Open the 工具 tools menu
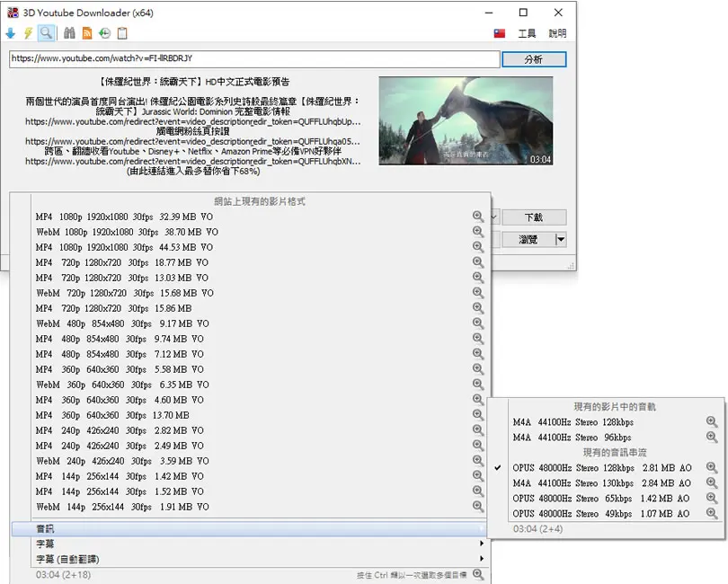 [x=527, y=33]
